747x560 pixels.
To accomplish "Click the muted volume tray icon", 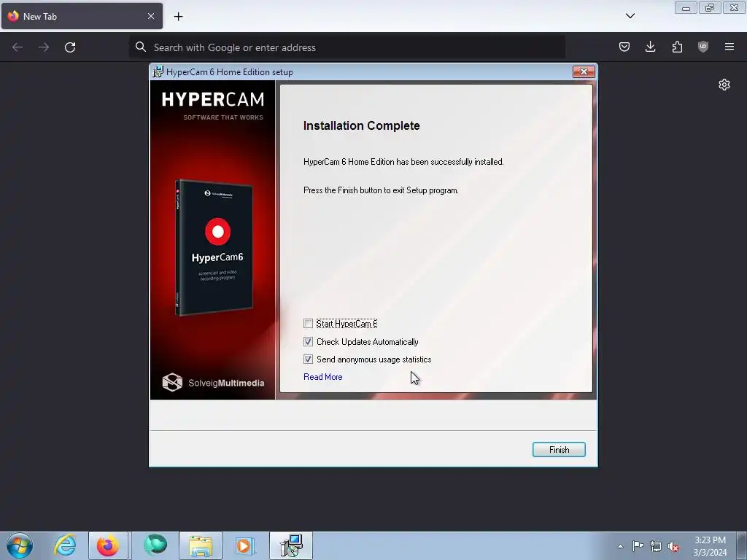I will click(673, 546).
